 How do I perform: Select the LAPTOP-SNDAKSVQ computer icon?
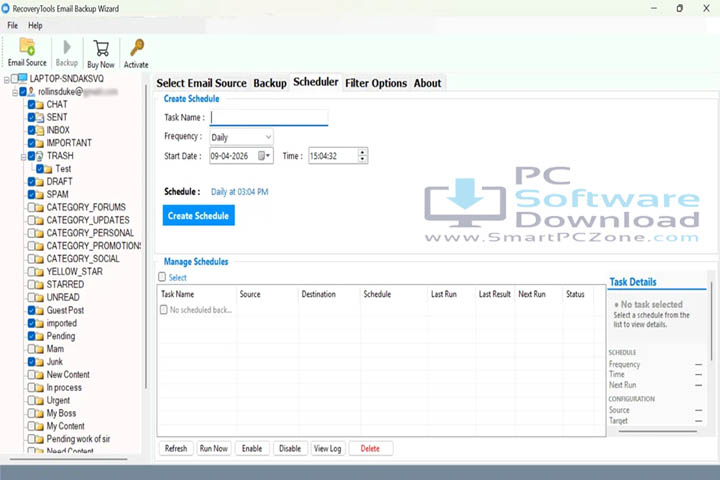coord(23,79)
